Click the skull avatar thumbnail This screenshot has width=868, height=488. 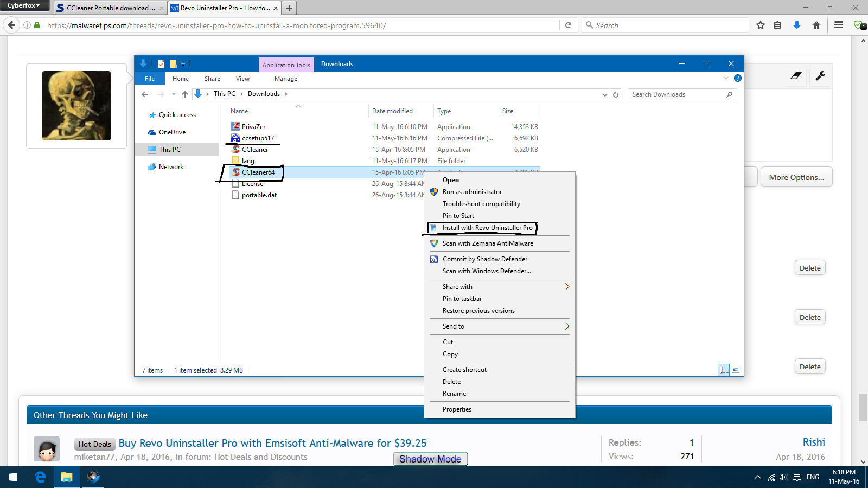76,106
